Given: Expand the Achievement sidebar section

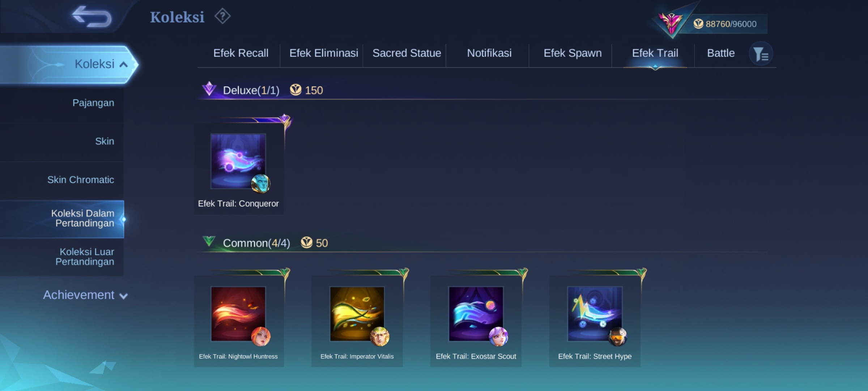Looking at the screenshot, I should 85,295.
